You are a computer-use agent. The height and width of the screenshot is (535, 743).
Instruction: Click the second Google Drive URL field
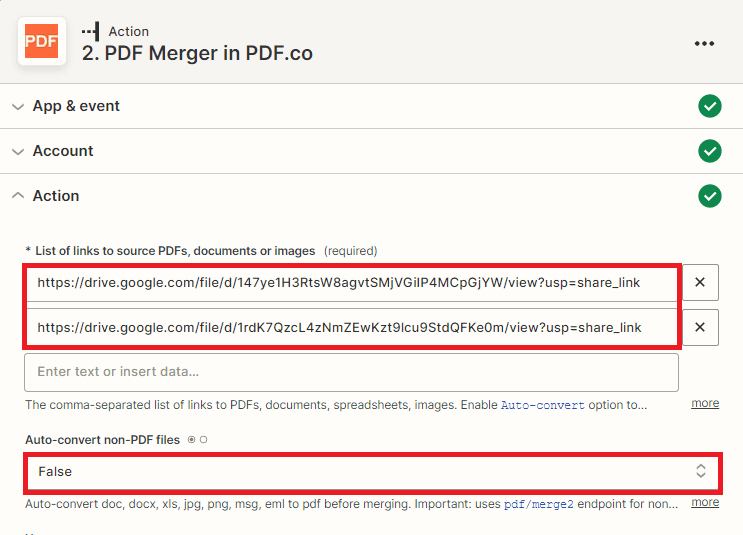point(351,327)
